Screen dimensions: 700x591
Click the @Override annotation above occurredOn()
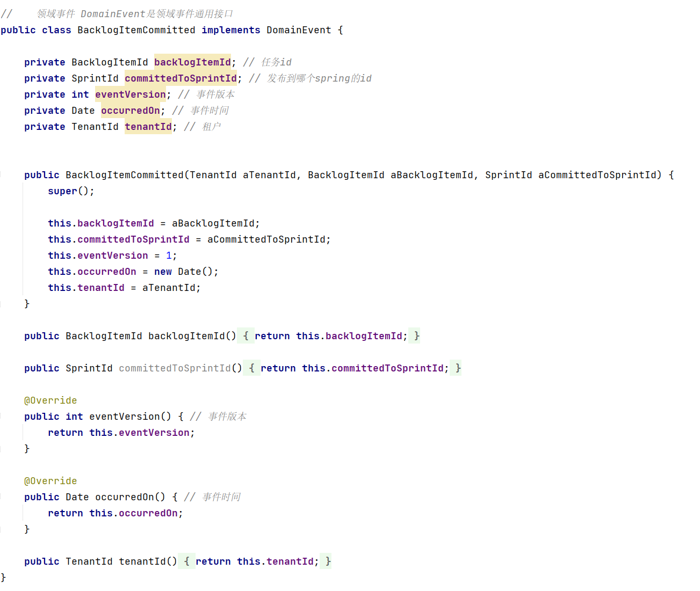[50, 481]
